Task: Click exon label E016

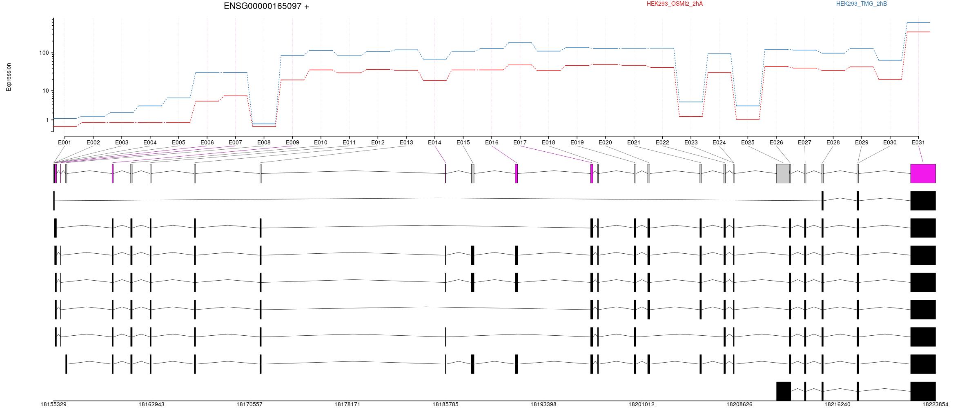Action: pos(492,142)
